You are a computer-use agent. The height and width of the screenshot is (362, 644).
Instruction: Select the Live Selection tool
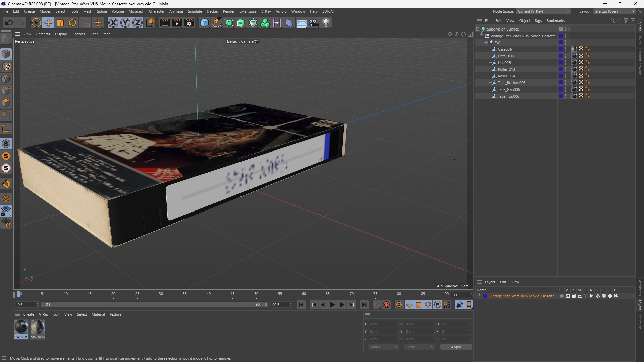pyautogui.click(x=36, y=23)
